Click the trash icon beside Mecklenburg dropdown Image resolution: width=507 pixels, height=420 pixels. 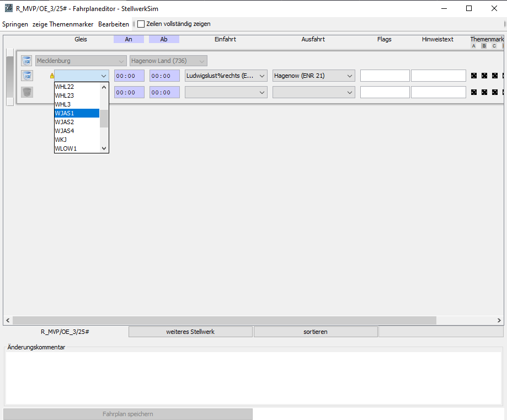point(26,61)
